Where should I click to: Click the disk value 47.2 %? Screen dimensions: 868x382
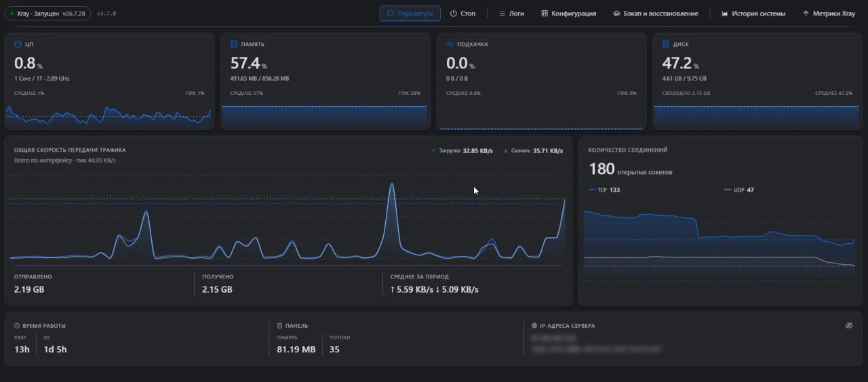680,64
